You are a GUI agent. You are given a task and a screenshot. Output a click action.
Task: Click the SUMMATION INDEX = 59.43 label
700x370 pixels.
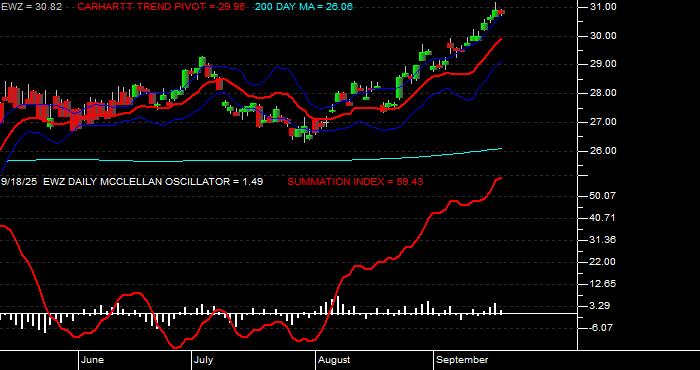(355, 182)
